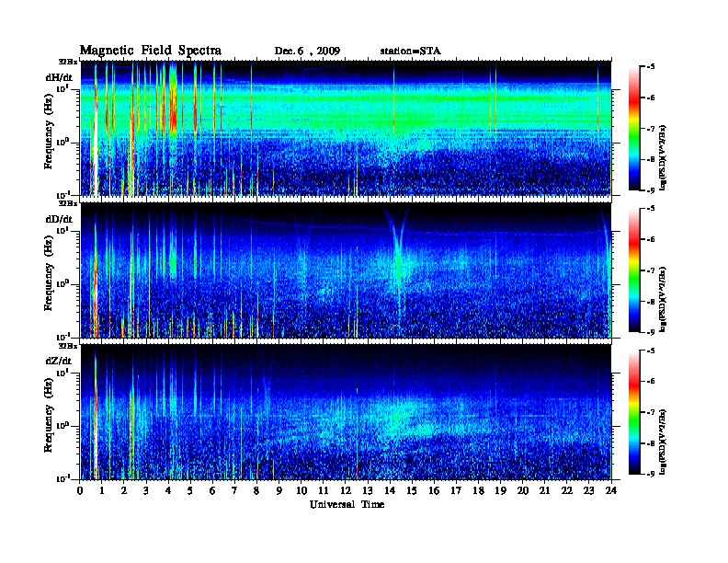
Task: Click the 'station=STA' label
Action: coord(411,51)
